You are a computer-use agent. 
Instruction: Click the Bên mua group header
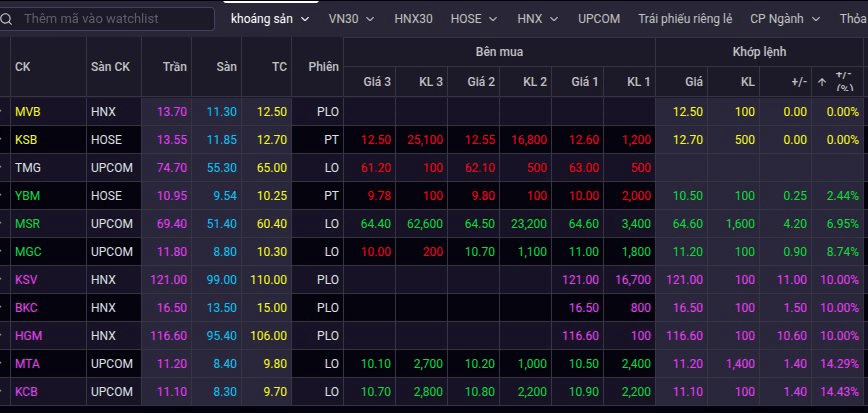coord(499,52)
